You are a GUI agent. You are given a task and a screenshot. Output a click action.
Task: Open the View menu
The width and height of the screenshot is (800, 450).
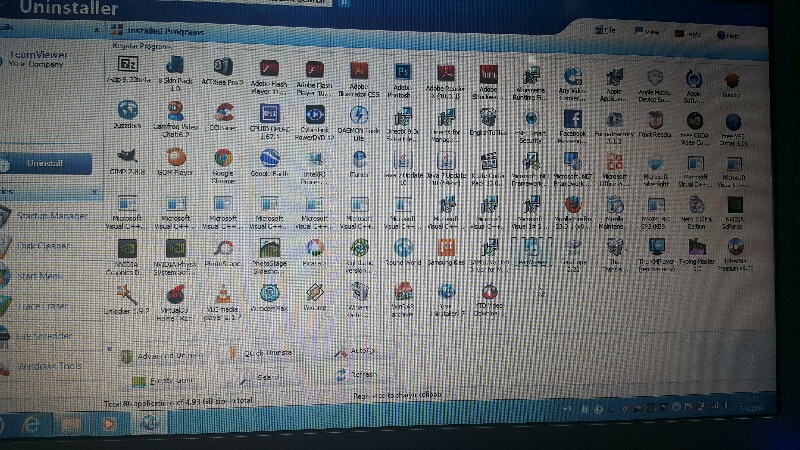pos(647,32)
